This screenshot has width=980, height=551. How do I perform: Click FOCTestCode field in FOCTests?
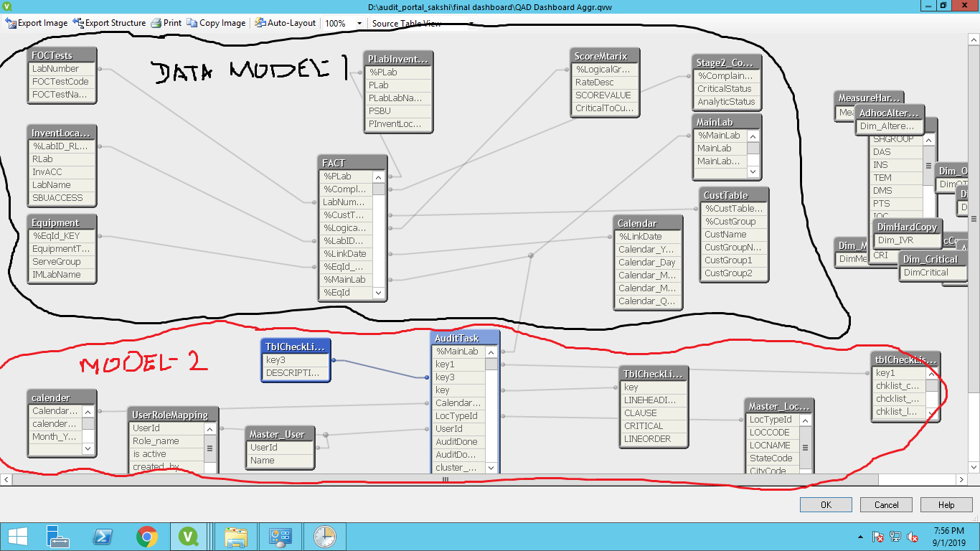tap(62, 82)
